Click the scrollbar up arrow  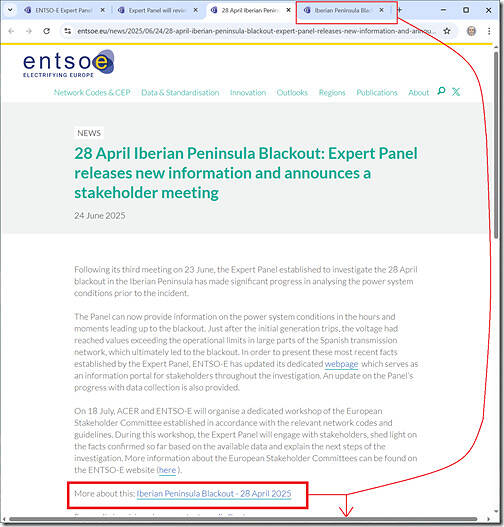[496, 47]
